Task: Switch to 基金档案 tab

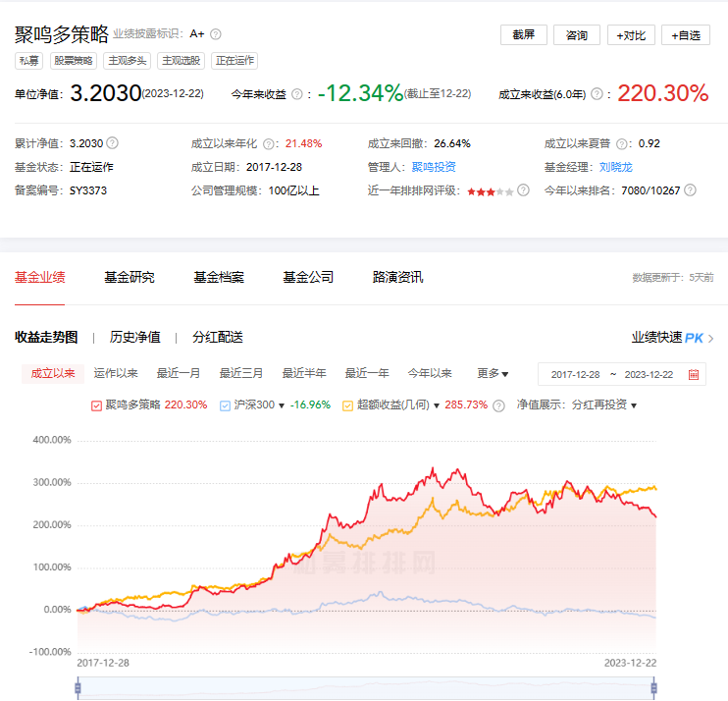Action: click(x=219, y=277)
